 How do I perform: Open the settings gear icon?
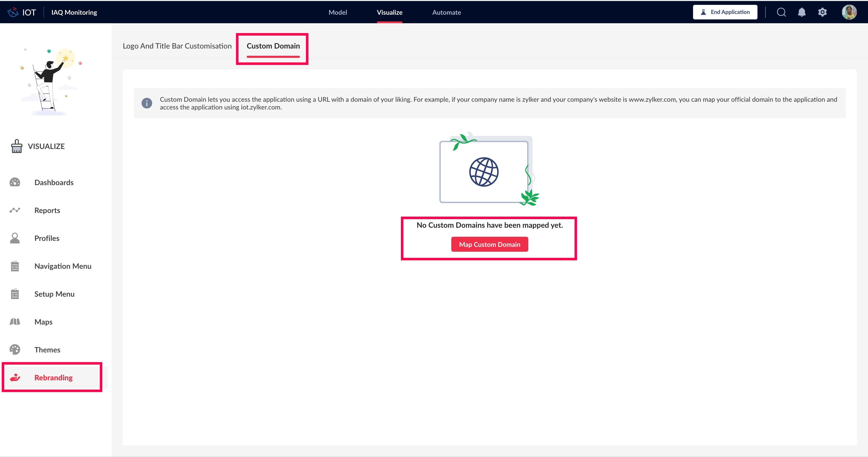822,12
